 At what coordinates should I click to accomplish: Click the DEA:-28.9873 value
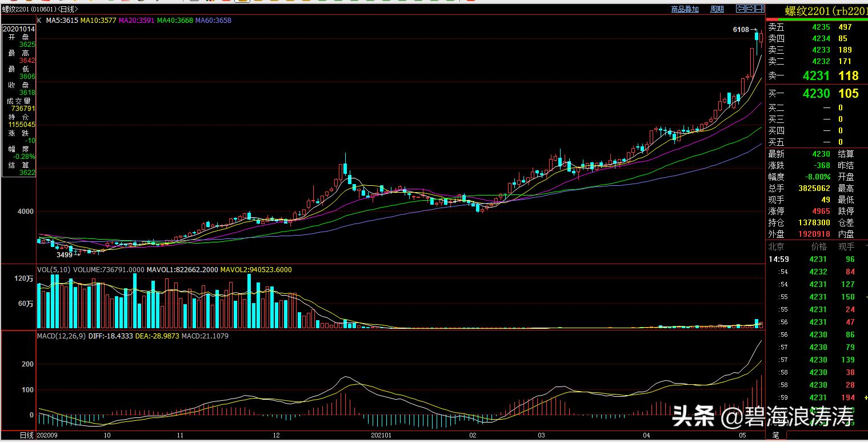pos(157,336)
